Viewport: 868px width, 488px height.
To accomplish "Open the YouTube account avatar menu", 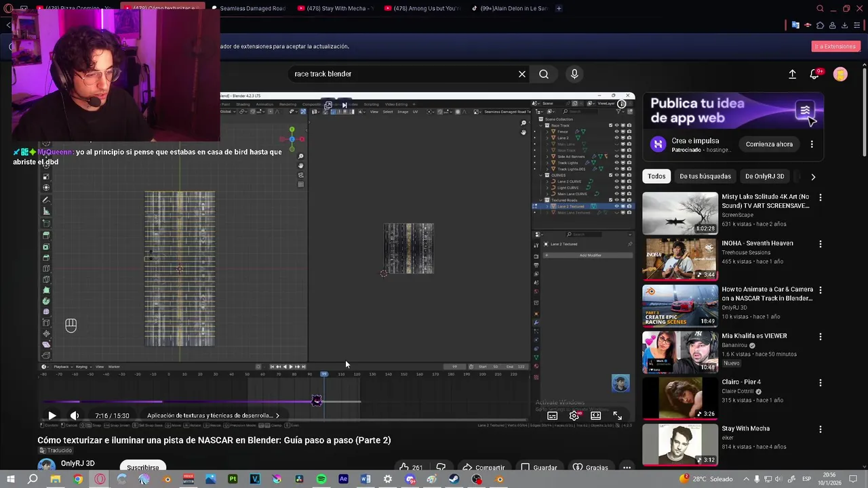I will pos(840,75).
